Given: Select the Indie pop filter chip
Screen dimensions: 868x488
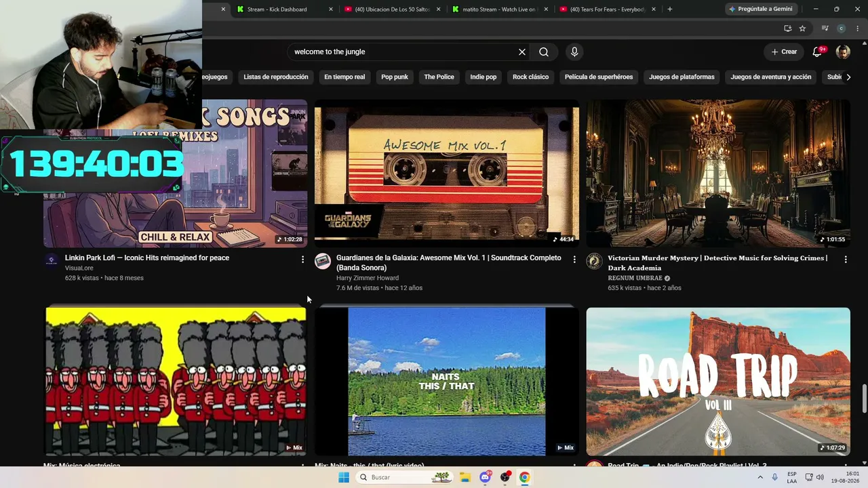Looking at the screenshot, I should coord(484,77).
